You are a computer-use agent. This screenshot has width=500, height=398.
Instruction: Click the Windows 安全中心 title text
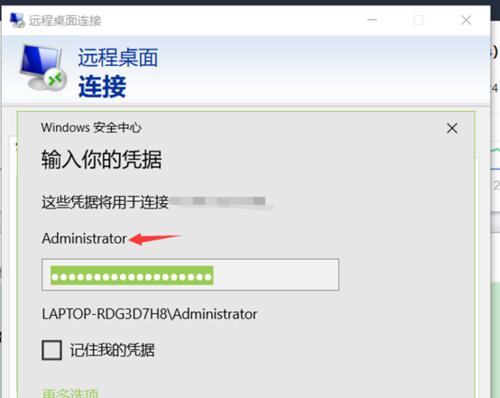pyautogui.click(x=91, y=128)
